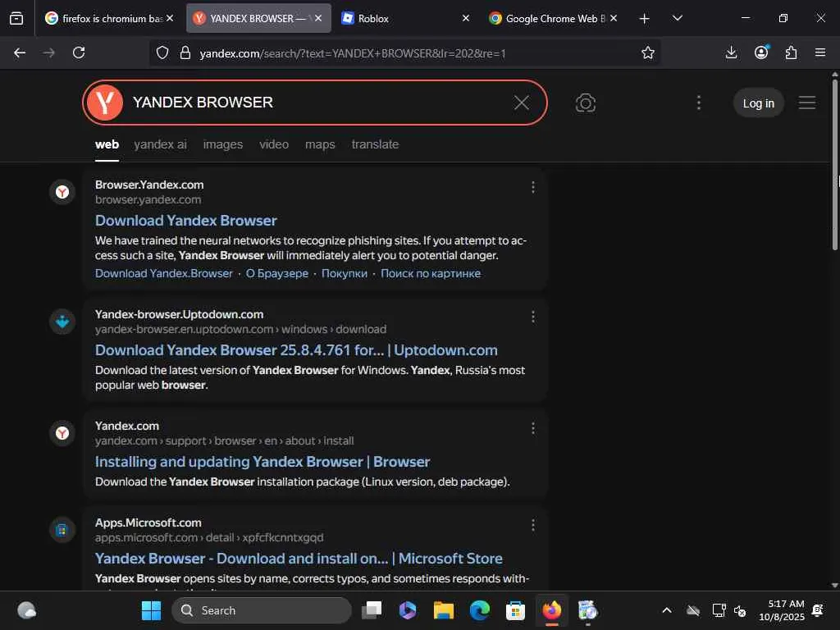Screen dimensions: 840x630
Task: Open Yandex services hamburger menu
Action: coord(807,103)
